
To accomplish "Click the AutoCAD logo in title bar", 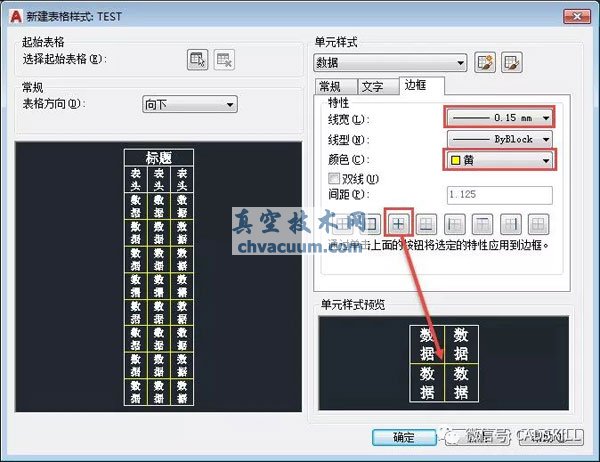I will (x=16, y=16).
